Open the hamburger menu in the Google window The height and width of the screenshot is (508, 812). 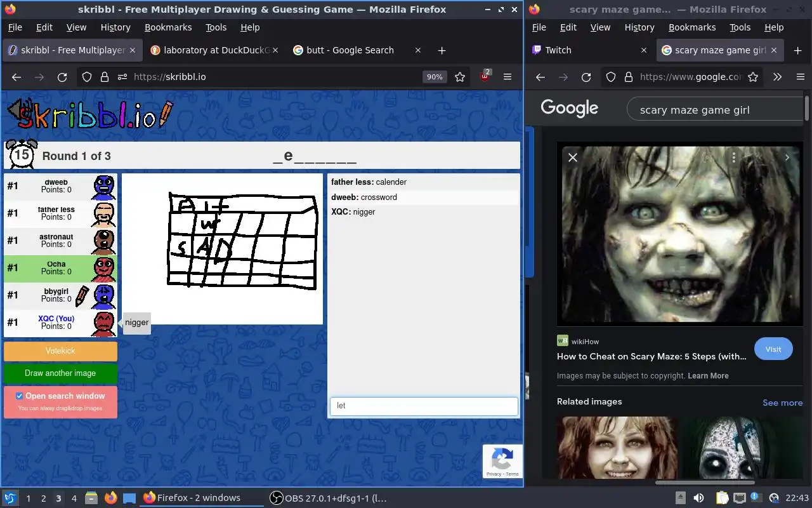[x=800, y=77]
